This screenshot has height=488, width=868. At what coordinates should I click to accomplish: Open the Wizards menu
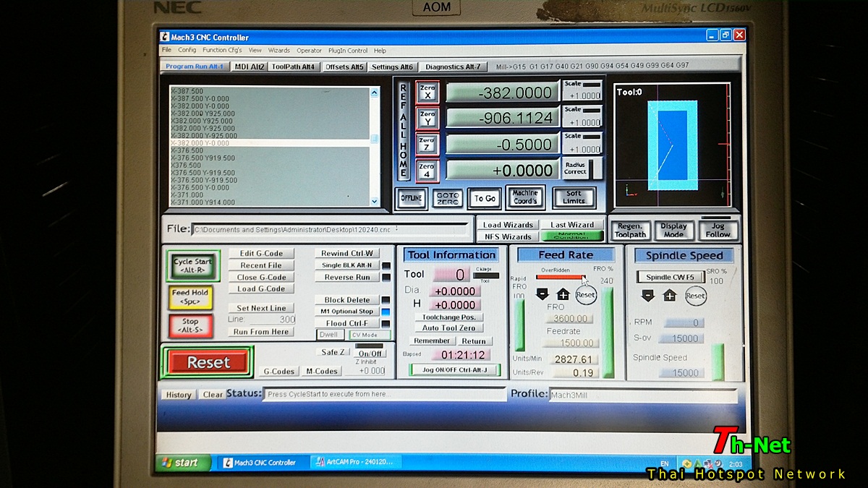tap(279, 51)
